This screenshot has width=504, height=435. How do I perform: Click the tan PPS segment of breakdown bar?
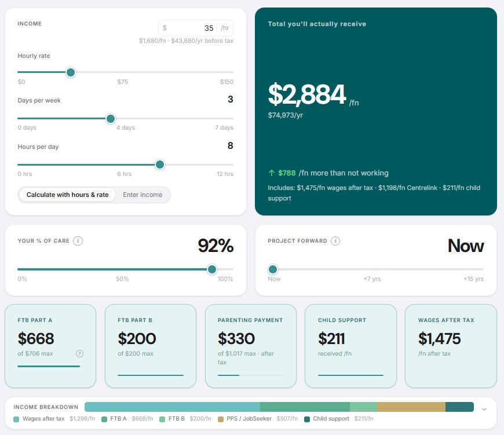coord(411,407)
